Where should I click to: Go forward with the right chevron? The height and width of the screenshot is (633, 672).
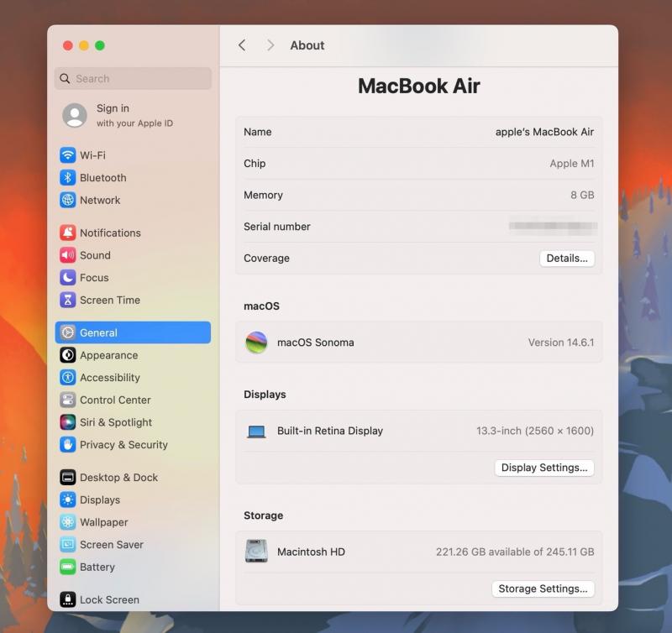coord(270,45)
